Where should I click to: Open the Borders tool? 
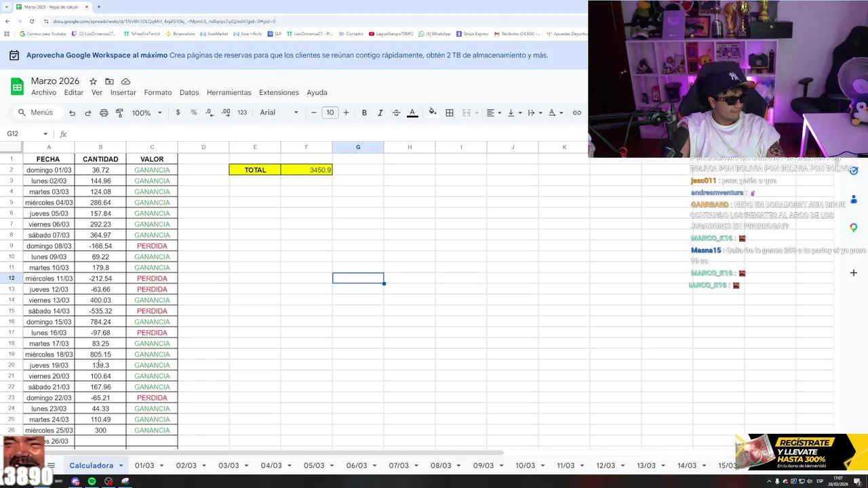[x=449, y=113]
